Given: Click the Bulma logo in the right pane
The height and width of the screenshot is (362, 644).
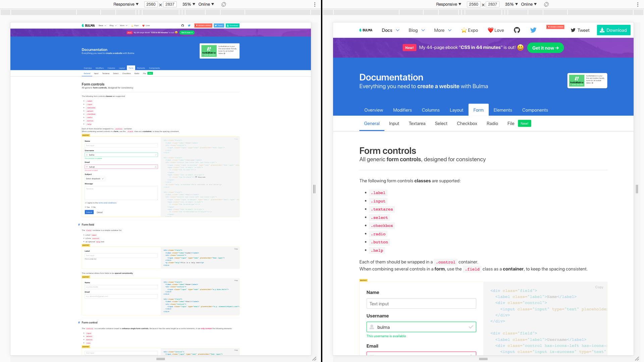Looking at the screenshot, I should tap(366, 30).
